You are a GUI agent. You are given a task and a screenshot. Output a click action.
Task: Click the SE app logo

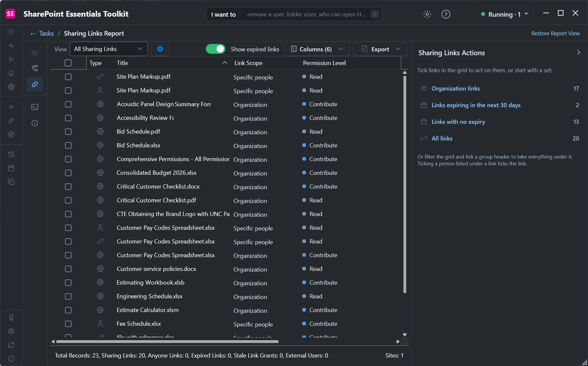pyautogui.click(x=10, y=14)
